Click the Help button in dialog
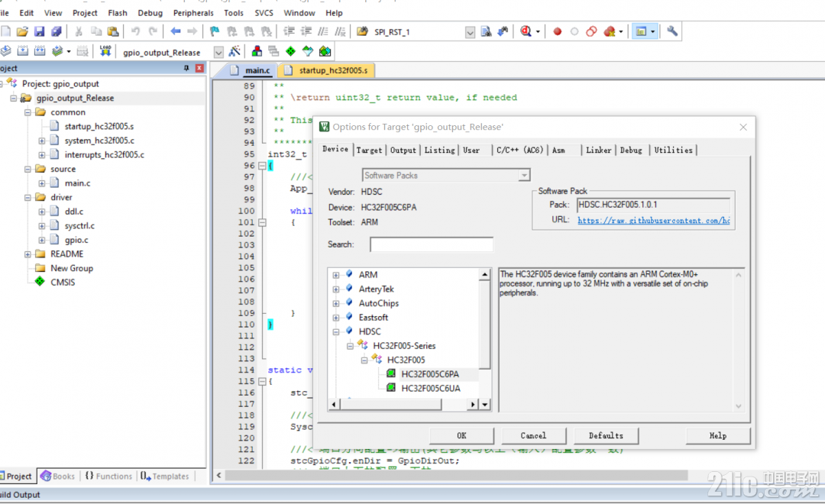The width and height of the screenshot is (825, 504). (x=717, y=435)
